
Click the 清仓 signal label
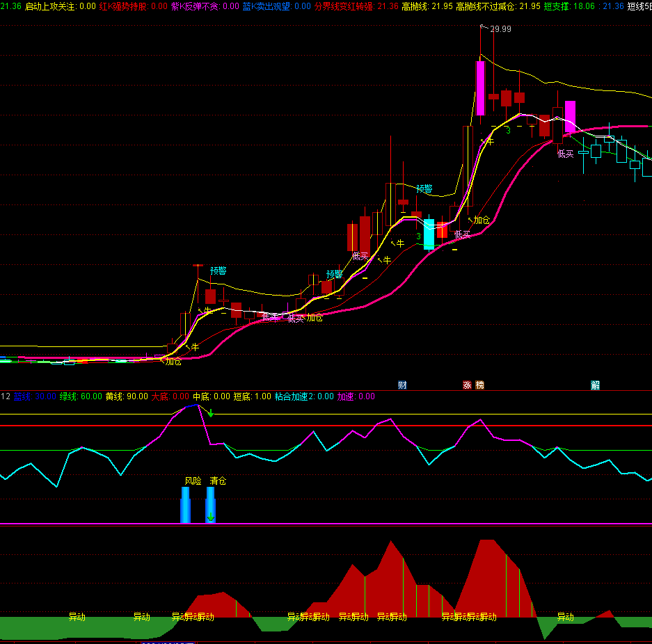pos(218,481)
